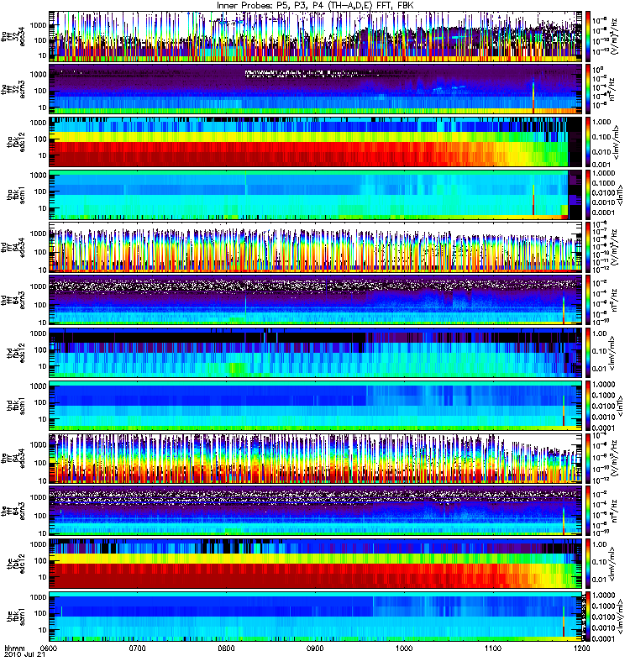Click the '(V/m)²/Hz' unit label of thd edc34 colorbar
Image resolution: width=630 pixels, height=672 pixels.
[613, 247]
